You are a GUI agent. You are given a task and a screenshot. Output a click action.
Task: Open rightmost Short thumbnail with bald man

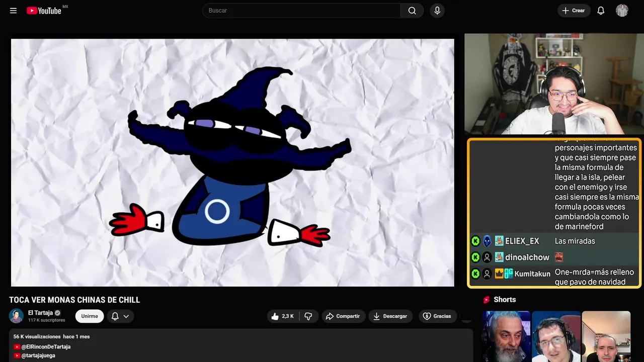(x=606, y=336)
